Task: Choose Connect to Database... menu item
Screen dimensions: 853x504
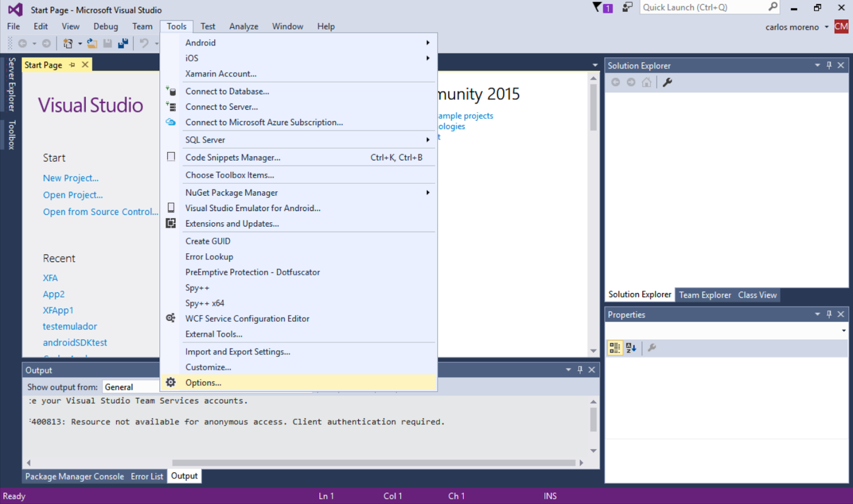Action: 299,91
